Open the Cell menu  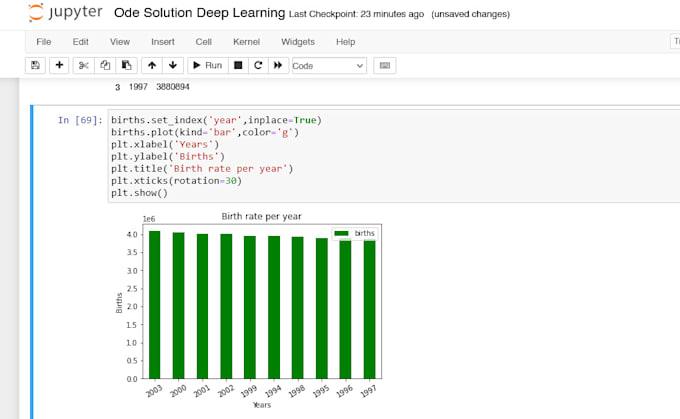point(203,42)
